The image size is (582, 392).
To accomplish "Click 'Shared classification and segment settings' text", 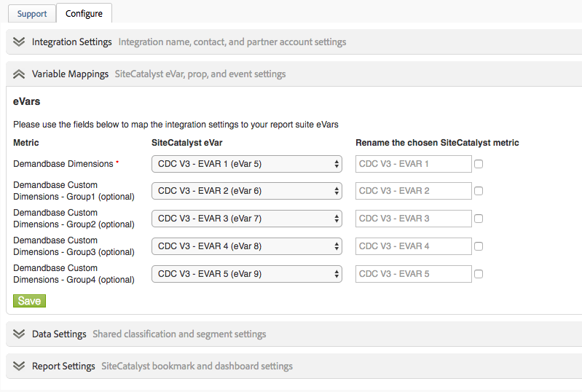I will click(x=179, y=334).
